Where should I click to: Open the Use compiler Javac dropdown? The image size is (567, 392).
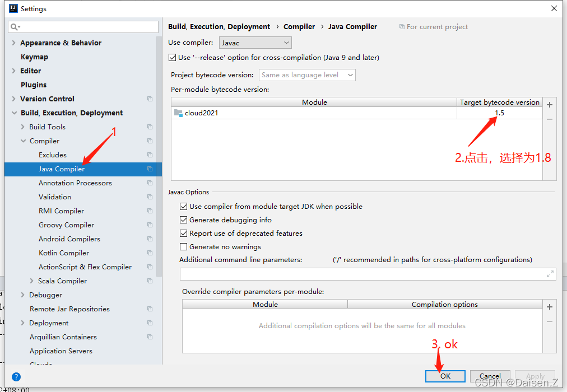255,43
